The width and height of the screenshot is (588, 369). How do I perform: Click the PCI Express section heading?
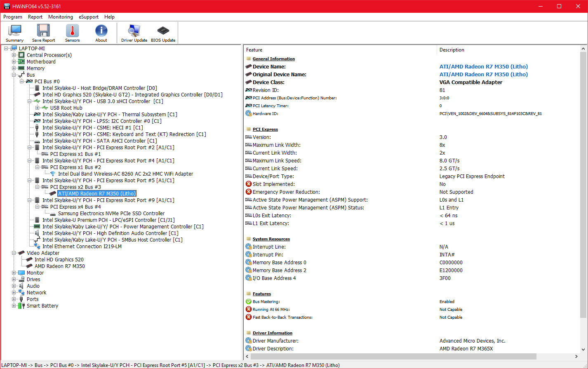point(265,129)
